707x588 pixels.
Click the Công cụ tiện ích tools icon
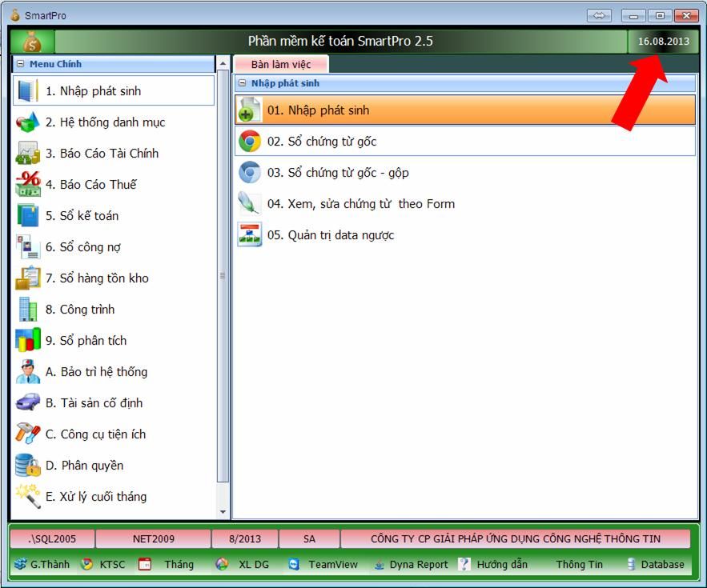pos(28,434)
